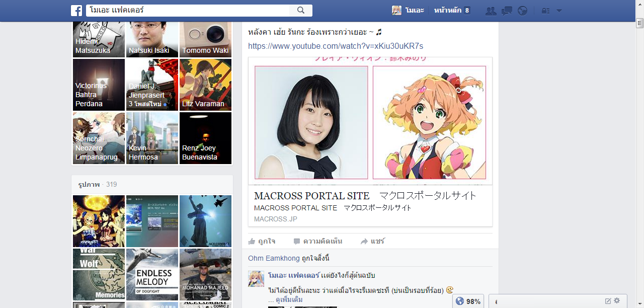Expand the account menu arrow
644x308 pixels.
[559, 11]
